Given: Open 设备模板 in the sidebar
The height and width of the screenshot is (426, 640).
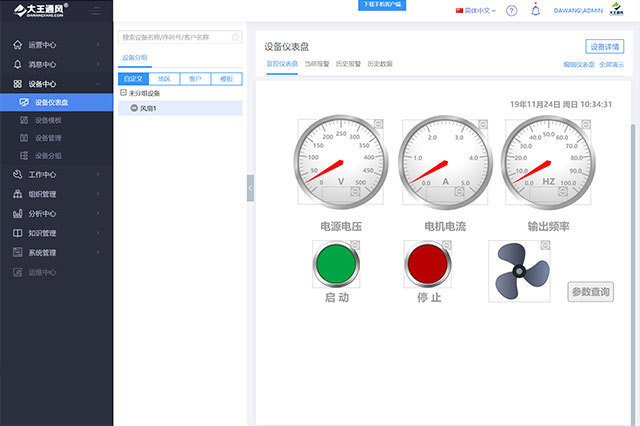Looking at the screenshot, I should tap(48, 120).
